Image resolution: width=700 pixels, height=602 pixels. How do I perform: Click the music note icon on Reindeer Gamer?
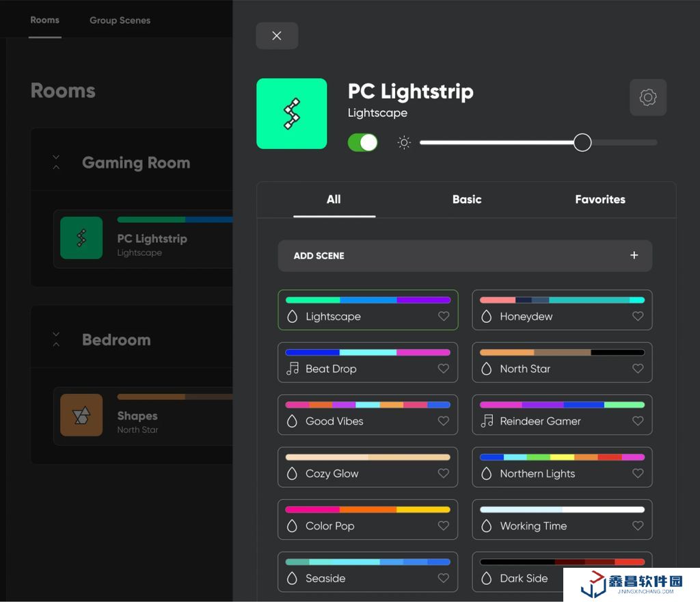tap(487, 421)
